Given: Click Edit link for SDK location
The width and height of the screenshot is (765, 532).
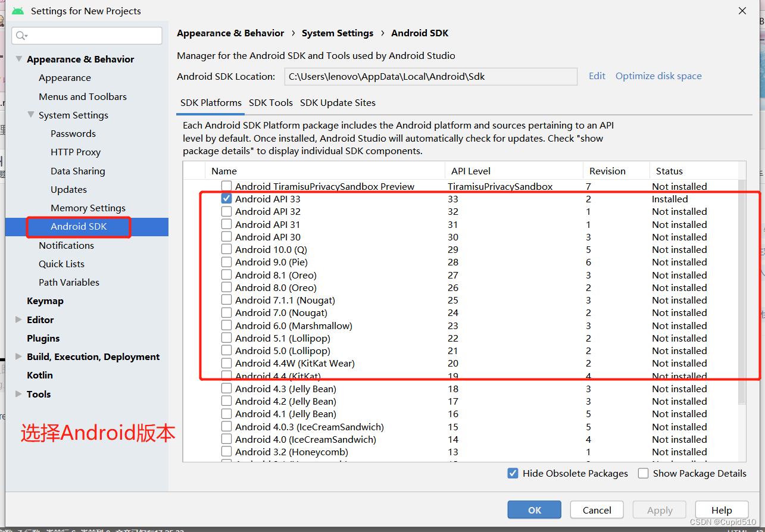Looking at the screenshot, I should tap(597, 76).
